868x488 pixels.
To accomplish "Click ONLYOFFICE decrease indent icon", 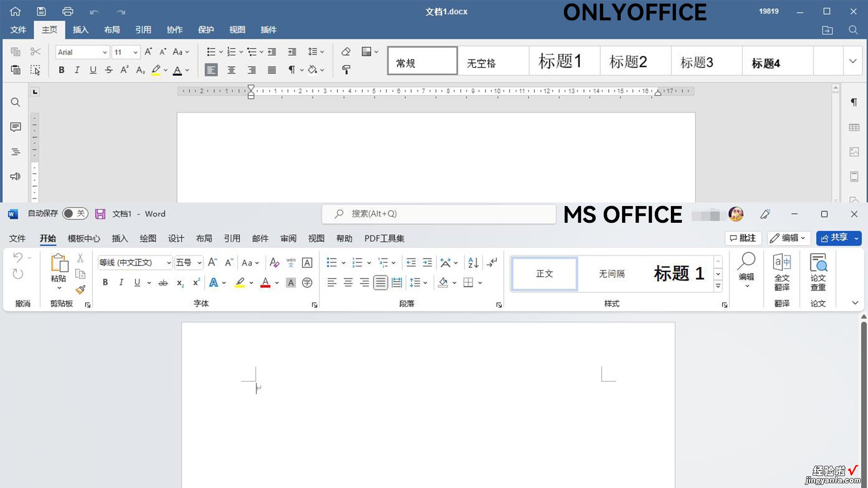I will pyautogui.click(x=272, y=52).
